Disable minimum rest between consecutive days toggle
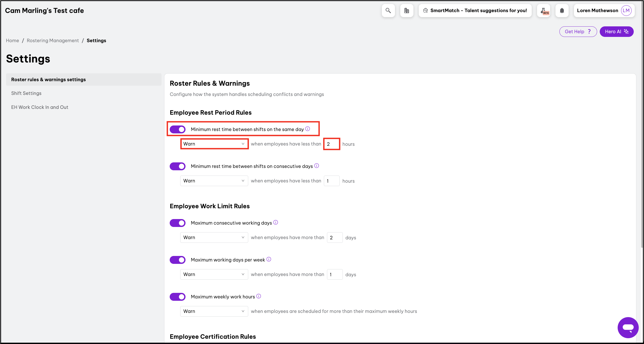 click(178, 166)
